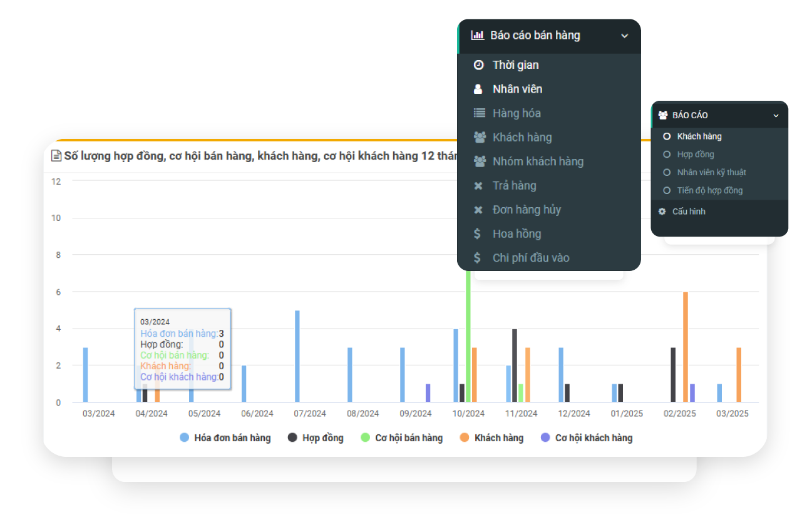Select the Khách hàng radio item under BÁO CÁO
Viewport: 812px width, 532px height.
tap(667, 136)
